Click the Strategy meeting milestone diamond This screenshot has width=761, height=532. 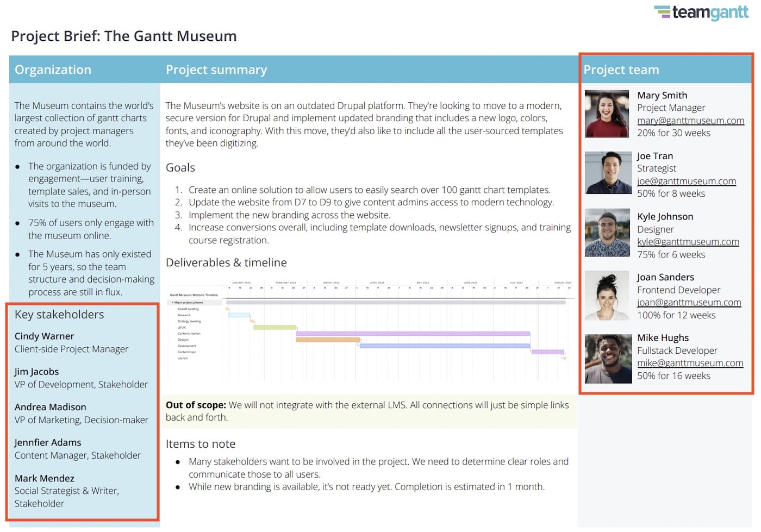click(x=252, y=321)
